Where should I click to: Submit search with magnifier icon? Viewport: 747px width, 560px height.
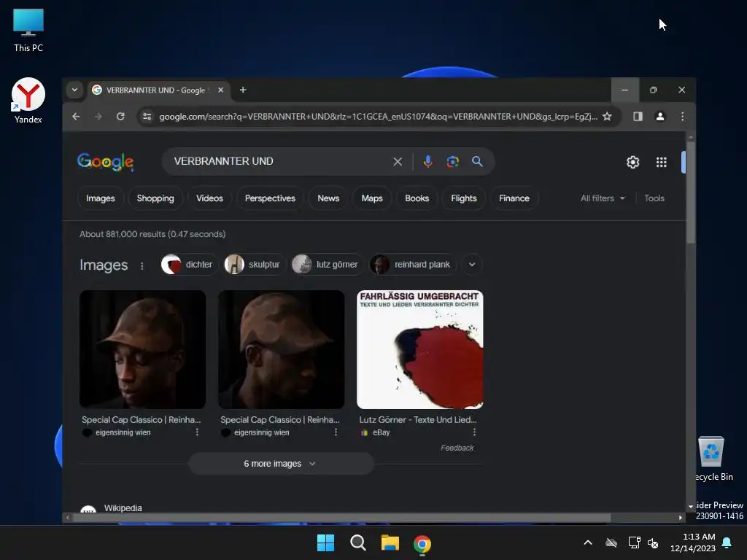(477, 161)
